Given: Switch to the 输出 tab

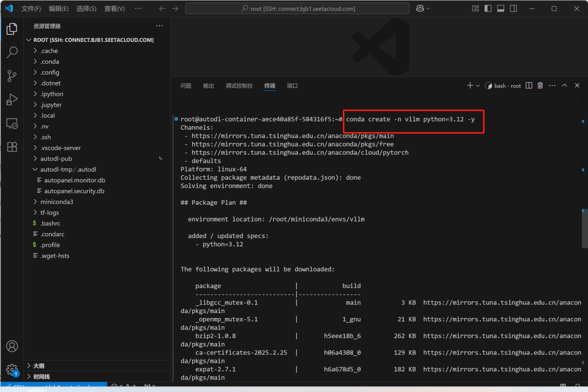Looking at the screenshot, I should [x=209, y=86].
